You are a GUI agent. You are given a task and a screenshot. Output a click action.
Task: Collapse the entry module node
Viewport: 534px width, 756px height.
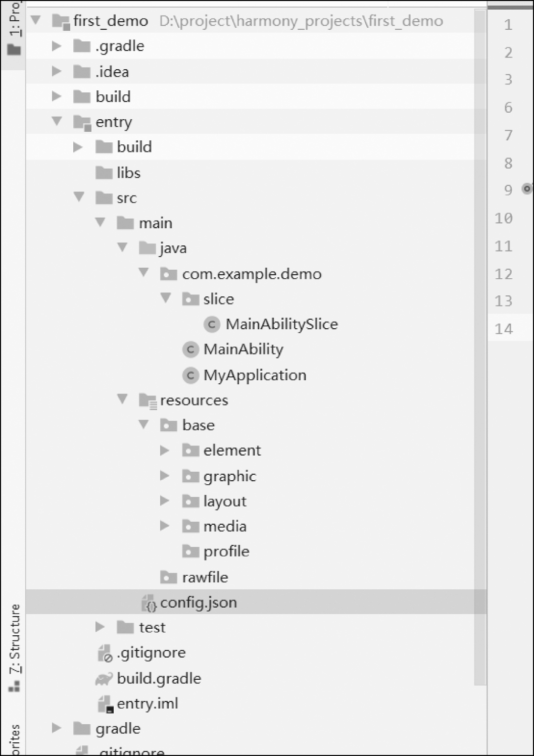57,121
